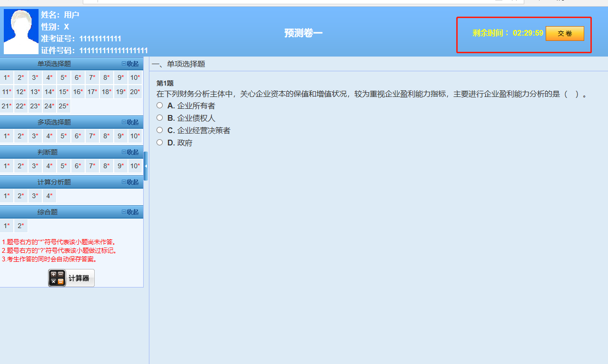Jump to single-choice question 25
This screenshot has height=364, width=608.
(x=63, y=106)
